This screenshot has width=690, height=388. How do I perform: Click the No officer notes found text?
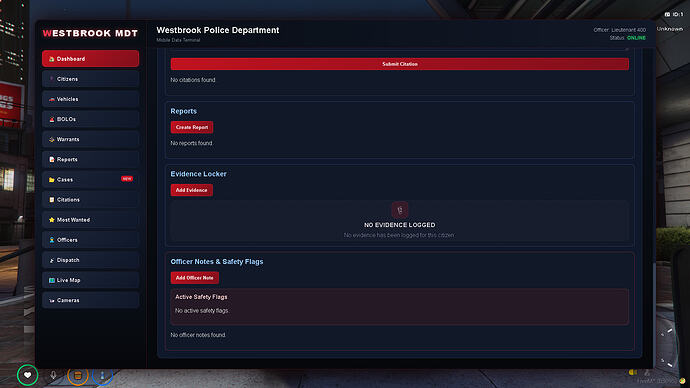tap(198, 335)
